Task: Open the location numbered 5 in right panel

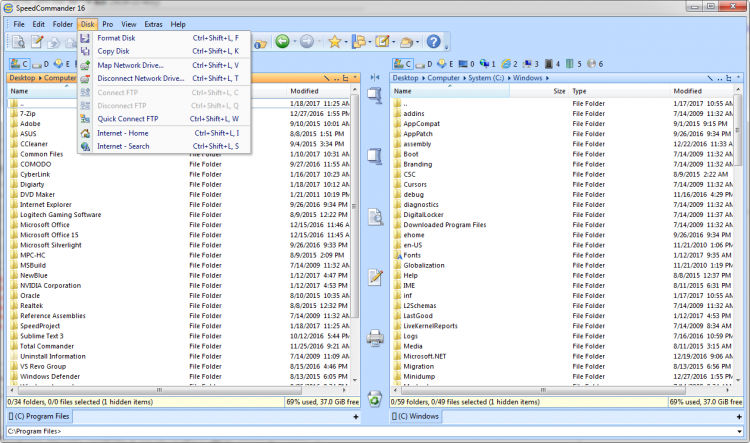Action: [574, 64]
